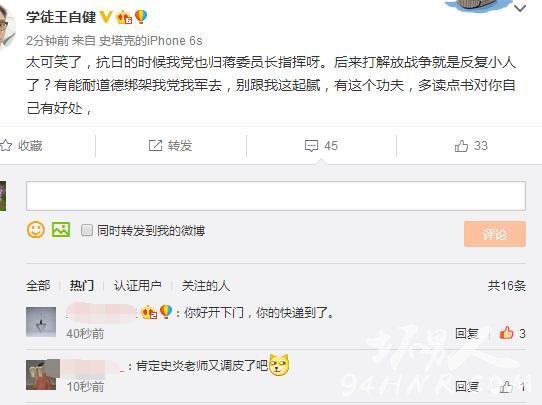This screenshot has height=405, width=542.
Task: Like the 史炎老师 comment
Action: click(x=506, y=386)
